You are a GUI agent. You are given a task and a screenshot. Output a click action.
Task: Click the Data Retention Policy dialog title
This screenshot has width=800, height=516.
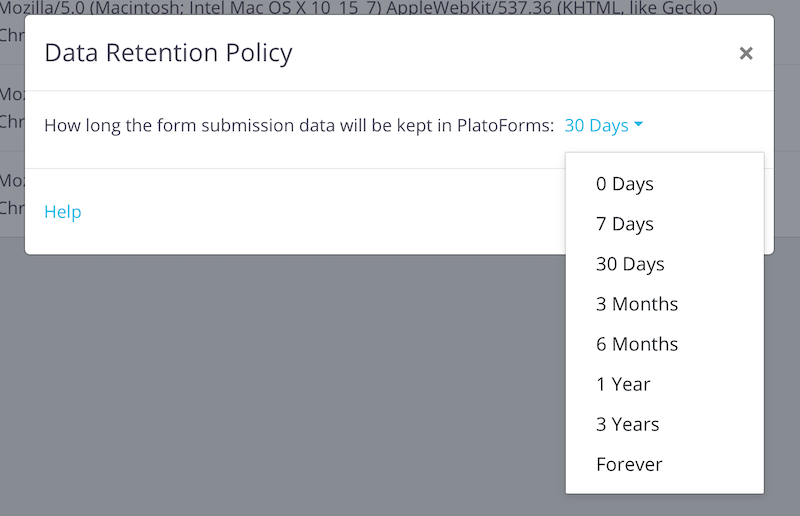pos(168,53)
